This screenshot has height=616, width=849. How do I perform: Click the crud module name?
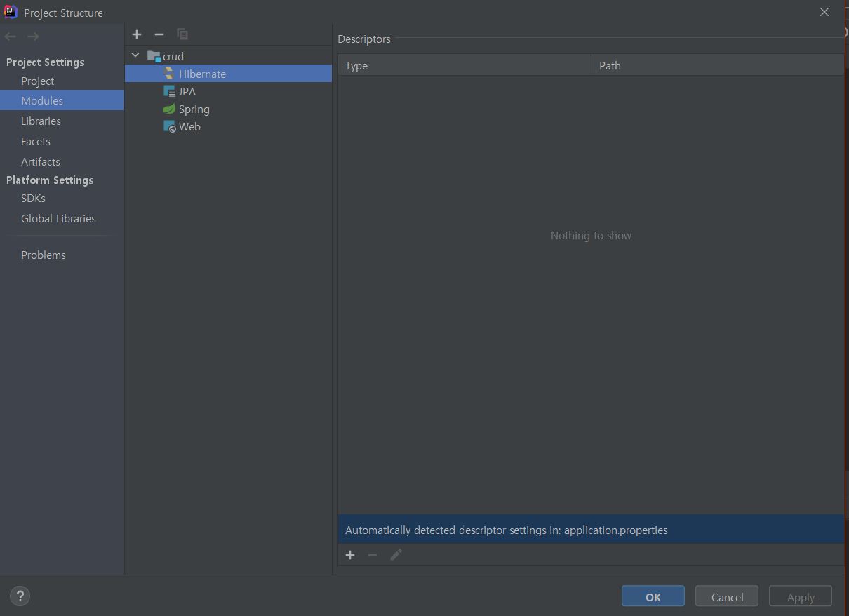pyautogui.click(x=173, y=56)
